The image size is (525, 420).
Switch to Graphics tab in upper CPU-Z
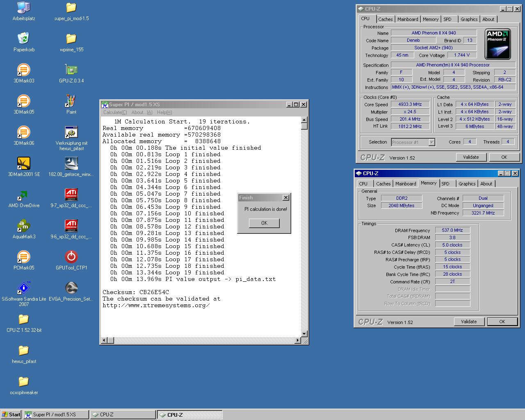click(x=469, y=19)
